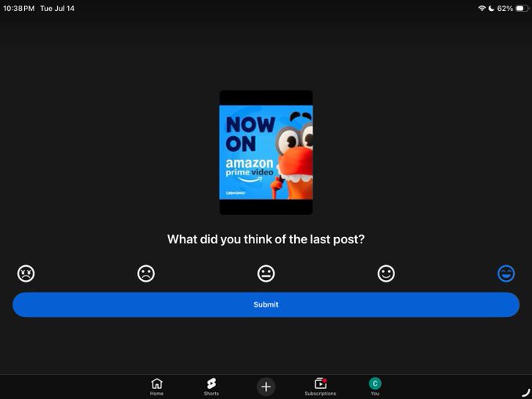Open the You profile tab
The height and width of the screenshot is (399, 532).
click(375, 386)
